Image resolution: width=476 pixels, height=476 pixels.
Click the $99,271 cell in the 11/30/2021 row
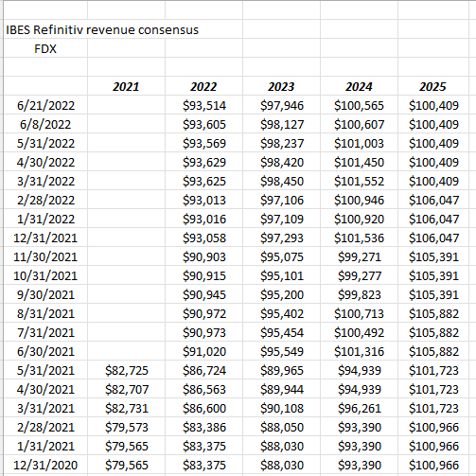point(360,256)
